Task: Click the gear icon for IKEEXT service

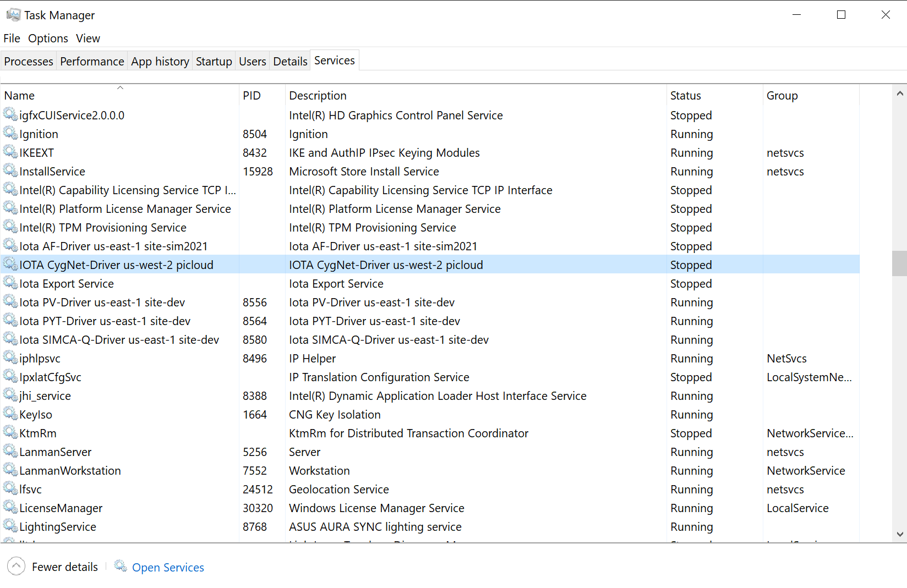Action: [x=10, y=152]
